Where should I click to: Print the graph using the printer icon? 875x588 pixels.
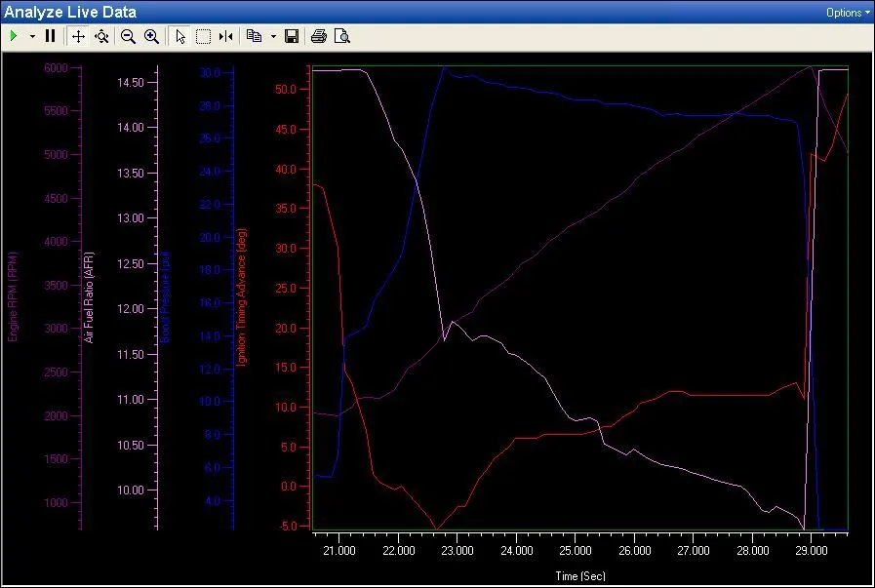pyautogui.click(x=319, y=36)
